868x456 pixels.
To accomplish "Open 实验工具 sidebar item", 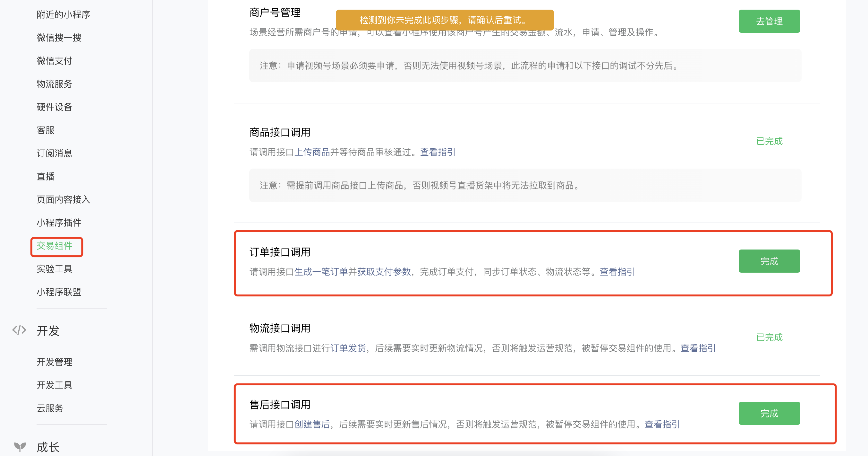I will point(55,269).
